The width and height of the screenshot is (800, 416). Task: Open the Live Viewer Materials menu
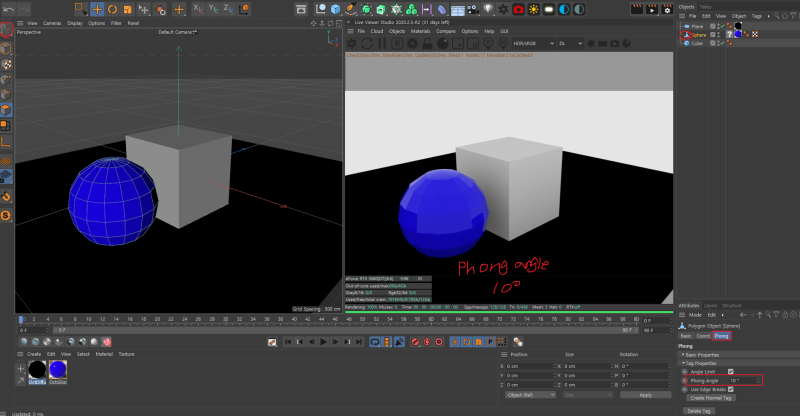pos(420,31)
